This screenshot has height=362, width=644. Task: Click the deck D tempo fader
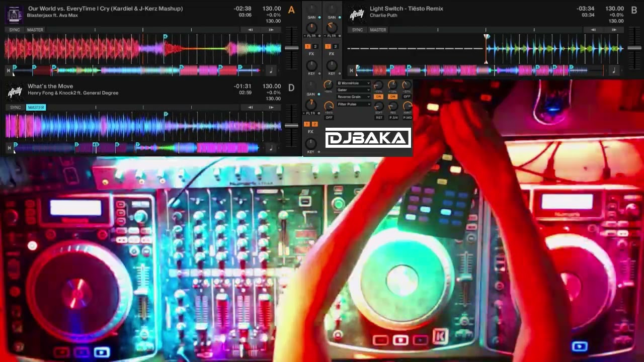(291, 126)
